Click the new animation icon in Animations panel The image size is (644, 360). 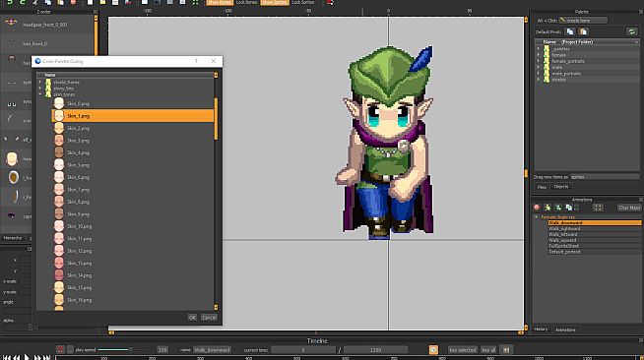[558, 208]
